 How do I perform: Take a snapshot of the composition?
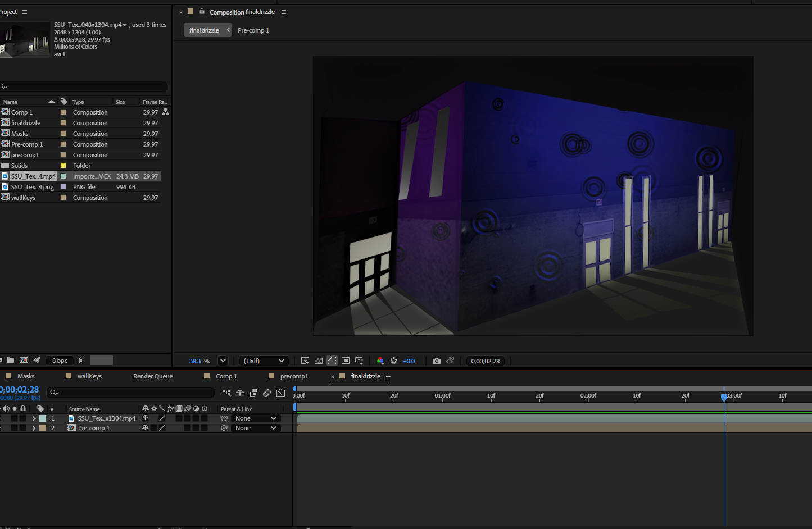tap(437, 361)
